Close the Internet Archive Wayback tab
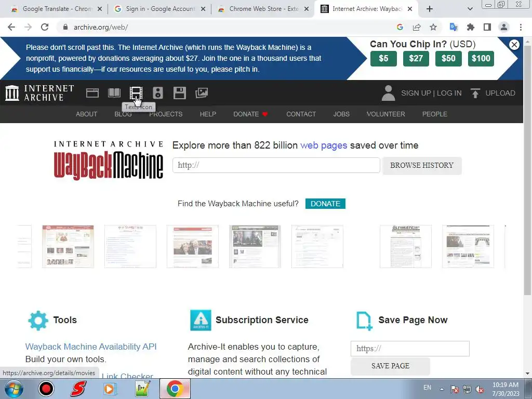Viewport: 532px width, 399px height. coord(410,9)
